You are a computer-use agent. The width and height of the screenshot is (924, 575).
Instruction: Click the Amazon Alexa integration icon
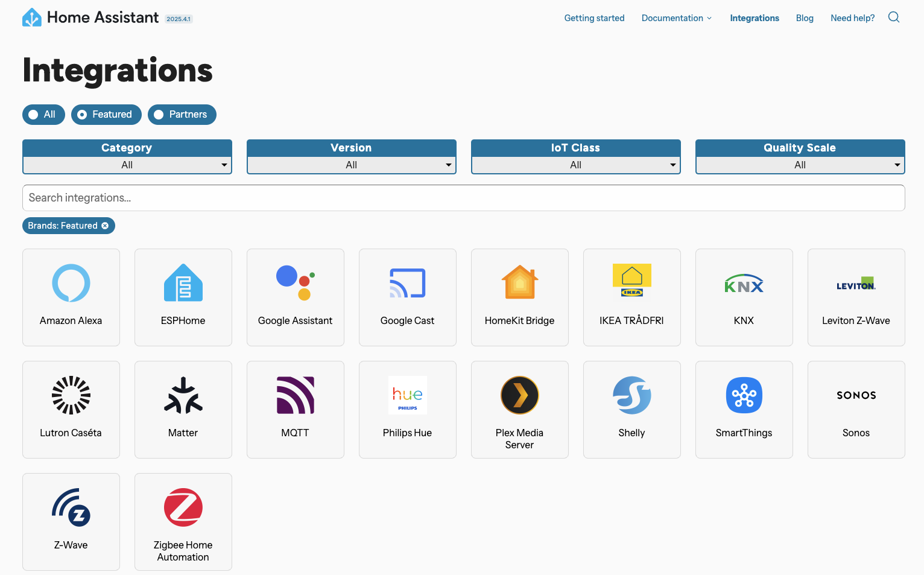(x=71, y=283)
